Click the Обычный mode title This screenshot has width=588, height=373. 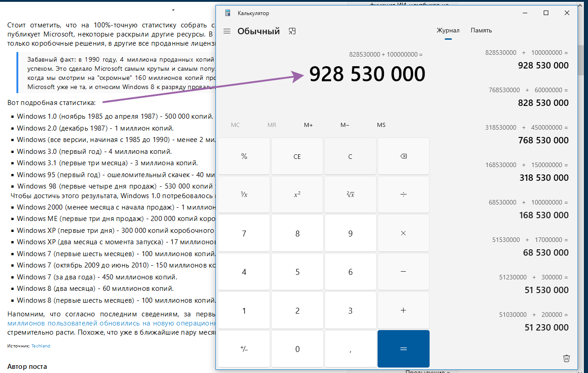pyautogui.click(x=258, y=31)
